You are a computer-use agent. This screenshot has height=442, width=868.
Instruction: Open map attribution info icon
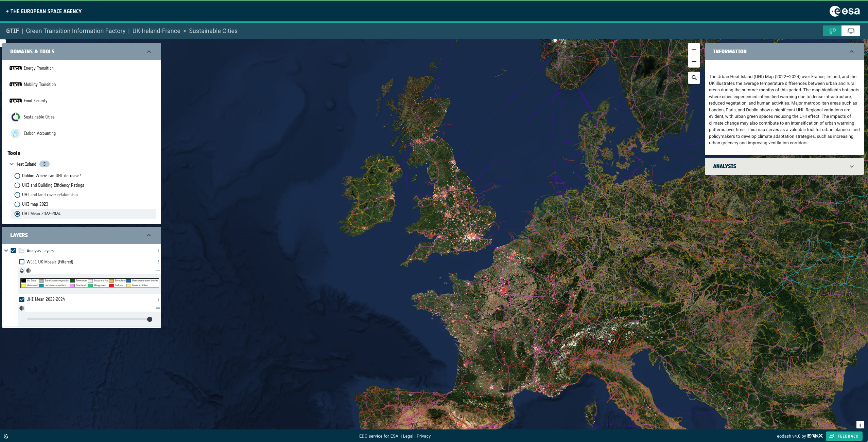[860, 425]
